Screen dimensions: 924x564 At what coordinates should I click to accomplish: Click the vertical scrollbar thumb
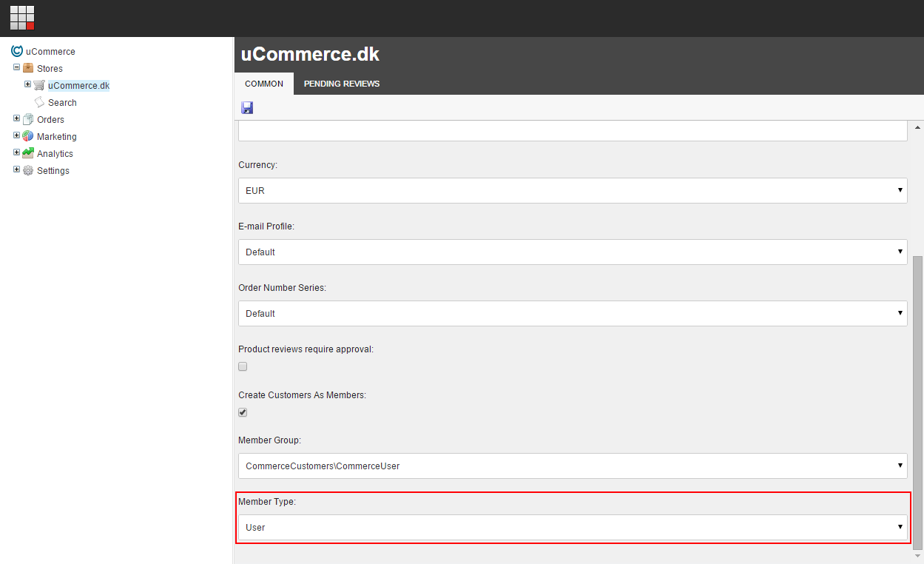coord(918,403)
